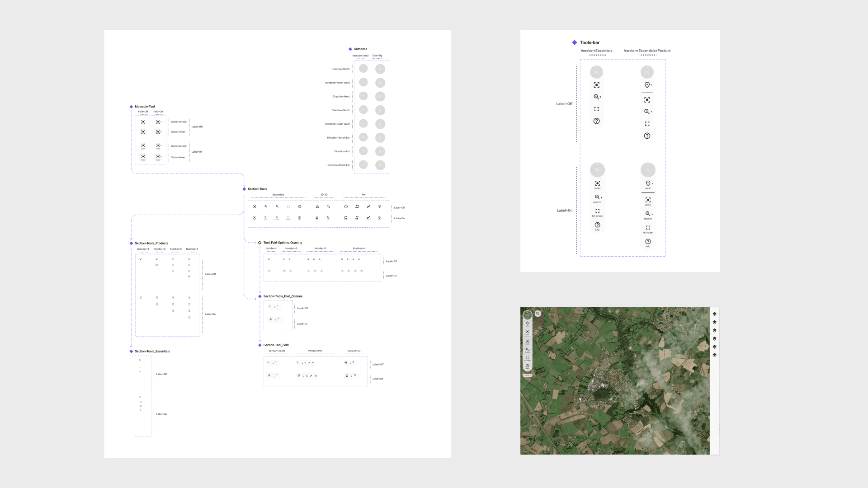Click center icon in Essentials Label=Off tools-bar
The height and width of the screenshot is (488, 868).
596,85
